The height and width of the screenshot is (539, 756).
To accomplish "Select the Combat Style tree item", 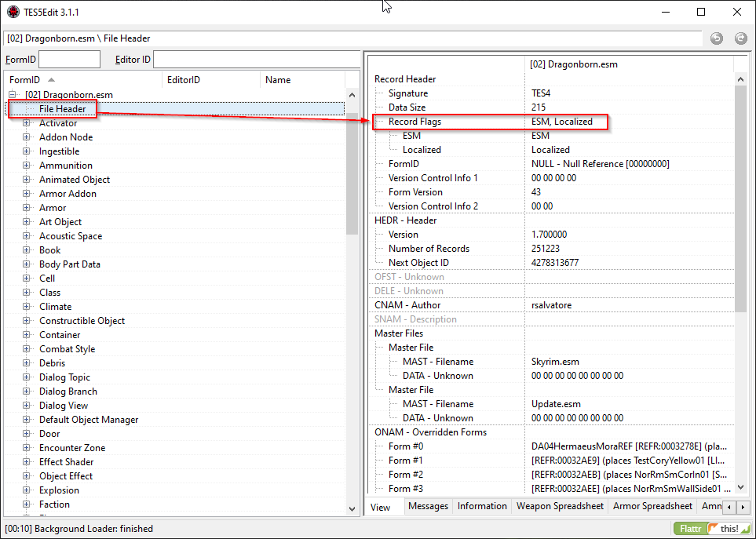I will click(67, 348).
